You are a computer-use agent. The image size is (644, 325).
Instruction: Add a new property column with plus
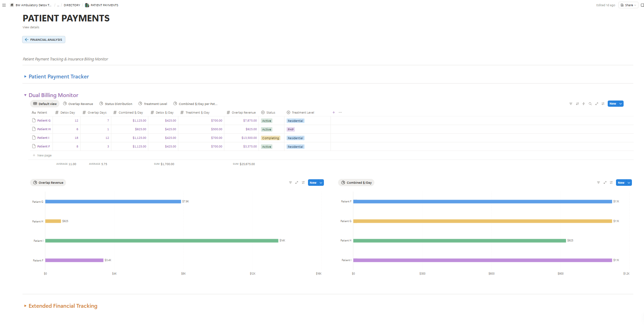[x=334, y=113]
